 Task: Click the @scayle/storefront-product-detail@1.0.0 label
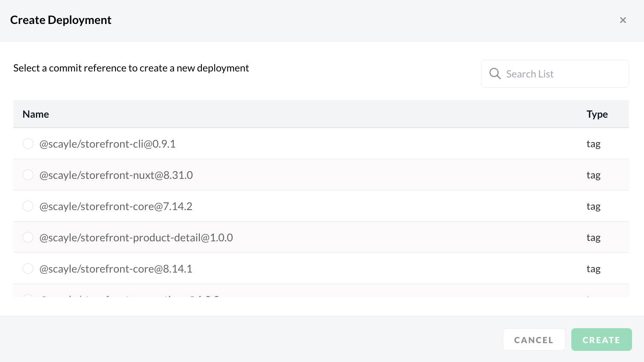click(x=136, y=237)
